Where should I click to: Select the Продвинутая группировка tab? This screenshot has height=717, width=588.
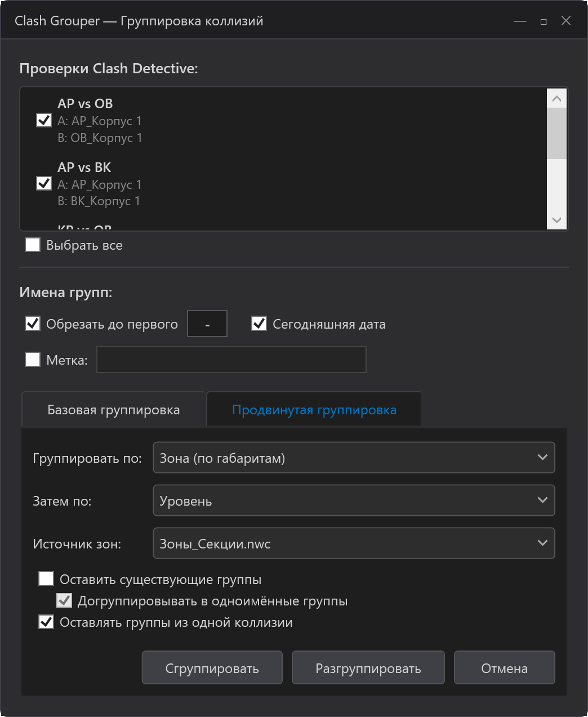click(314, 410)
